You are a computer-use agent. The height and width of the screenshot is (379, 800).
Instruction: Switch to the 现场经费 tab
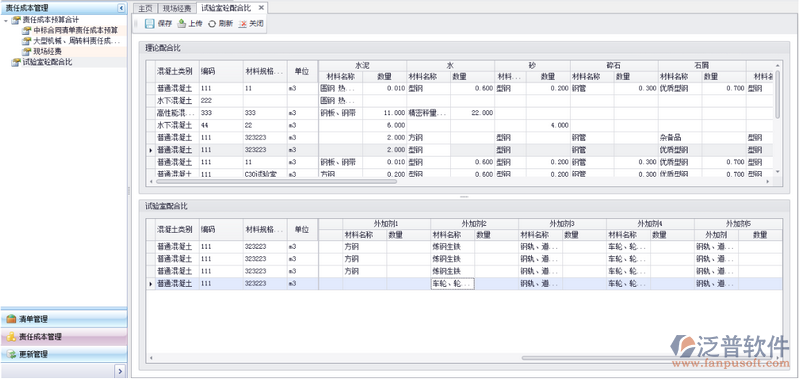point(177,8)
